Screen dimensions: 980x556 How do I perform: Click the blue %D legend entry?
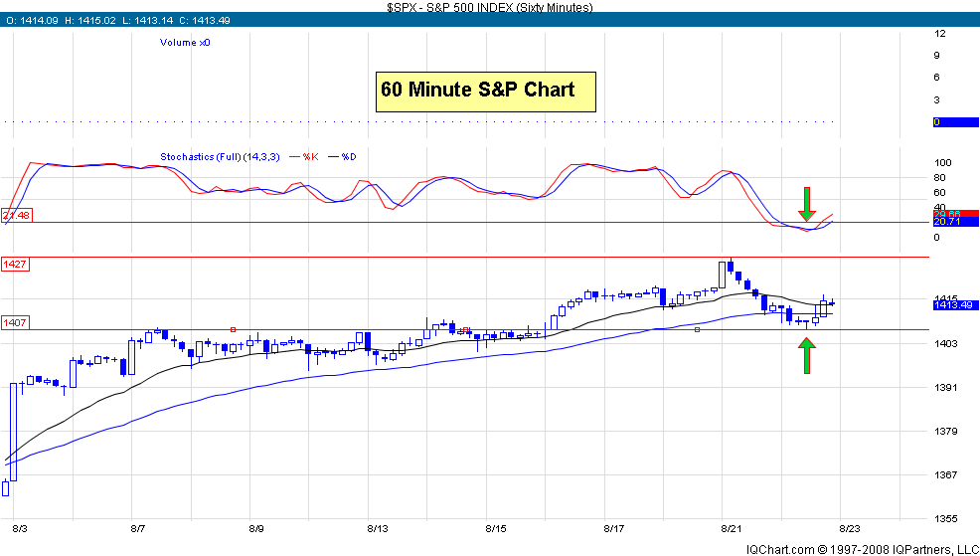tap(349, 157)
